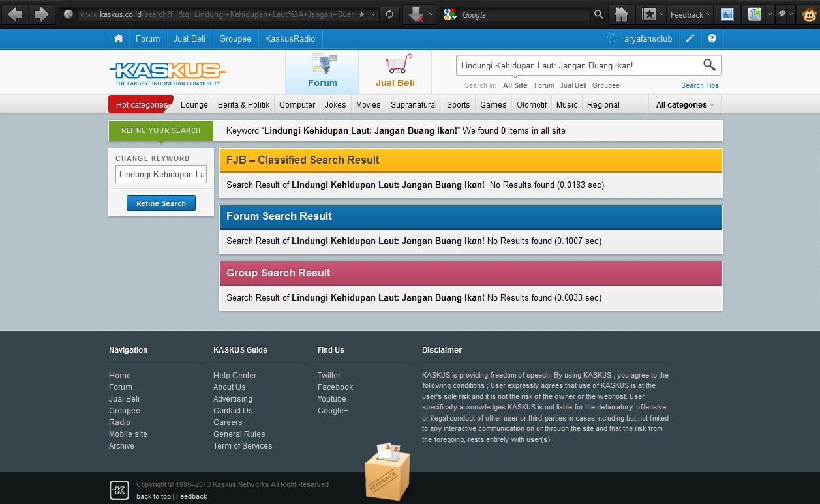Open the Computer category

click(x=297, y=104)
